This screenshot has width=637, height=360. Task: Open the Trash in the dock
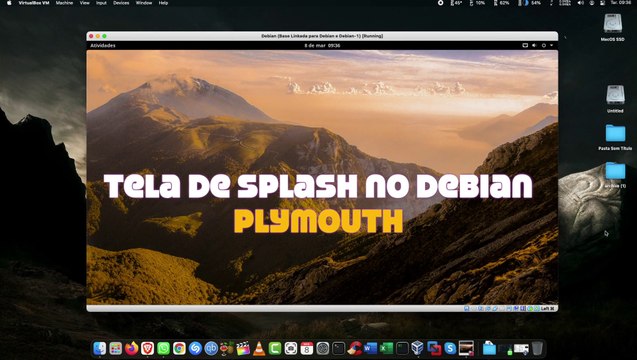point(537,348)
